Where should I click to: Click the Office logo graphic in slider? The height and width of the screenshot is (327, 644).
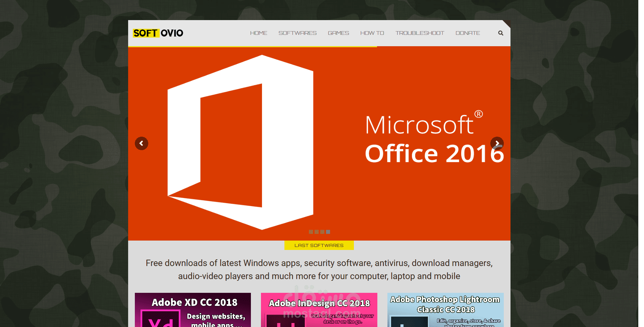coord(240,142)
